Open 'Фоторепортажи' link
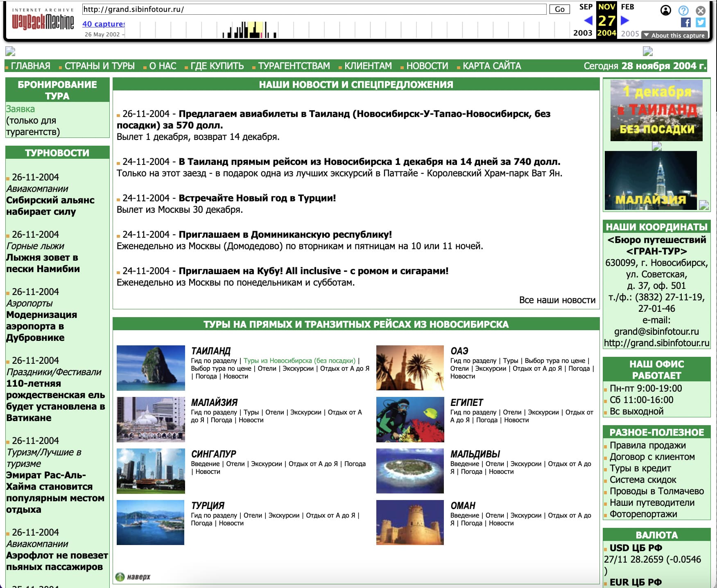Image resolution: width=717 pixels, height=588 pixels. click(643, 514)
